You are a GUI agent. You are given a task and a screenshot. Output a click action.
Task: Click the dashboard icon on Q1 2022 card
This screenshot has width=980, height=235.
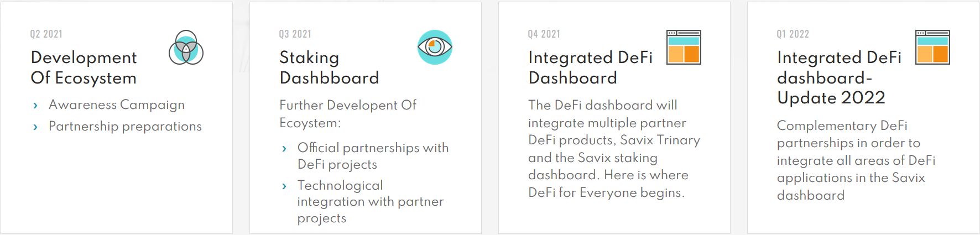click(932, 47)
